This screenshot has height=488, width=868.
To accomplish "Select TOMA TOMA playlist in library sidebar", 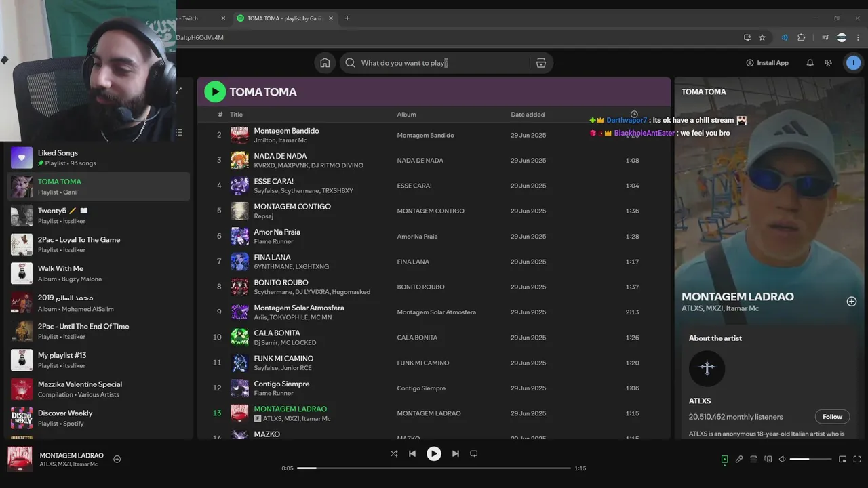I will point(98,186).
